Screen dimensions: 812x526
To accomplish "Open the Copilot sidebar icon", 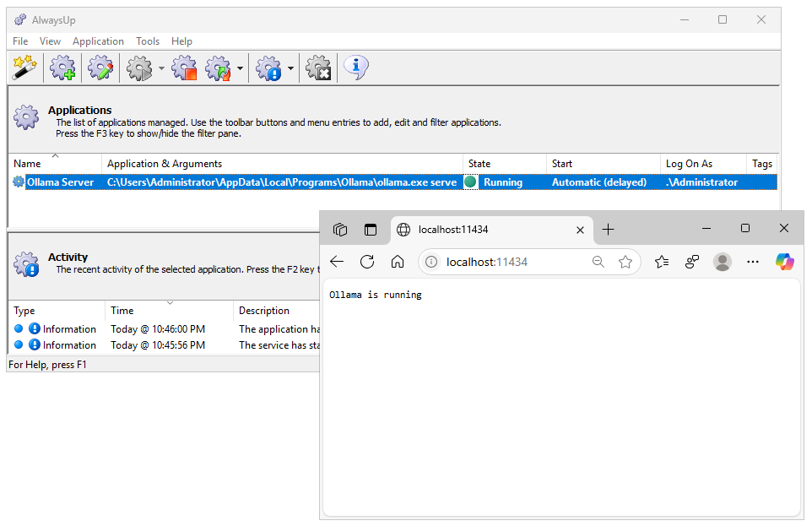I will tap(784, 262).
